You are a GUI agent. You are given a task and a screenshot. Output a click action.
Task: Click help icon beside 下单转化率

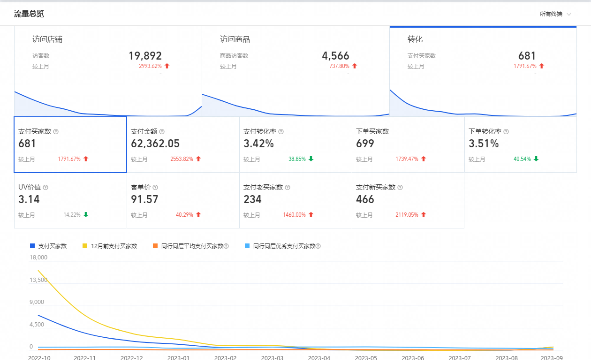coord(506,132)
